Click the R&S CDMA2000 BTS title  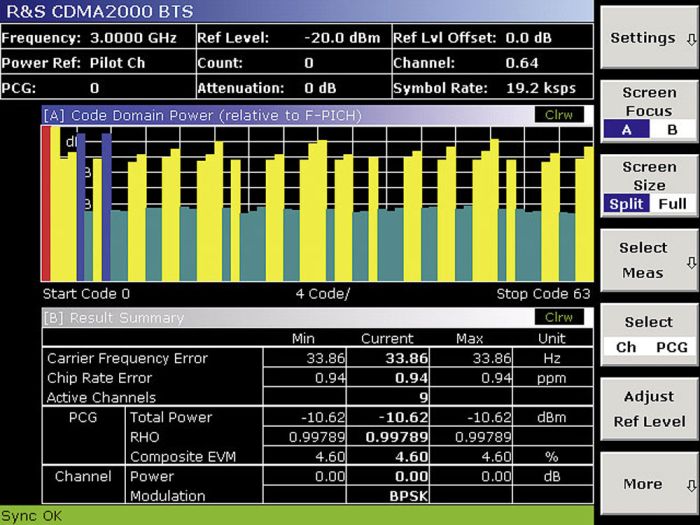(100, 11)
